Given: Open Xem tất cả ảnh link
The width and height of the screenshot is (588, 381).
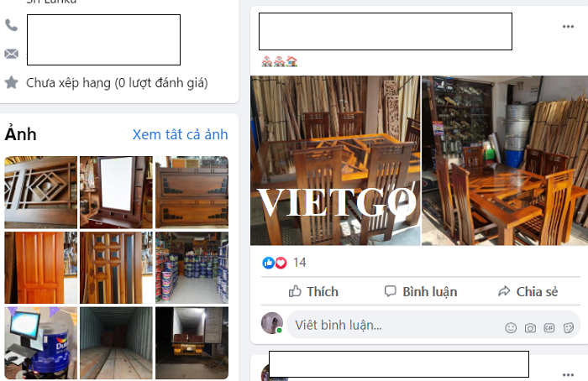Looking at the screenshot, I should point(180,134).
